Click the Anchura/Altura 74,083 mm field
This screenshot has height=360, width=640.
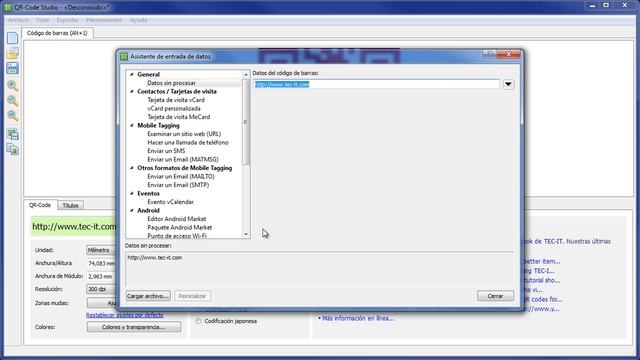pyautogui.click(x=101, y=263)
